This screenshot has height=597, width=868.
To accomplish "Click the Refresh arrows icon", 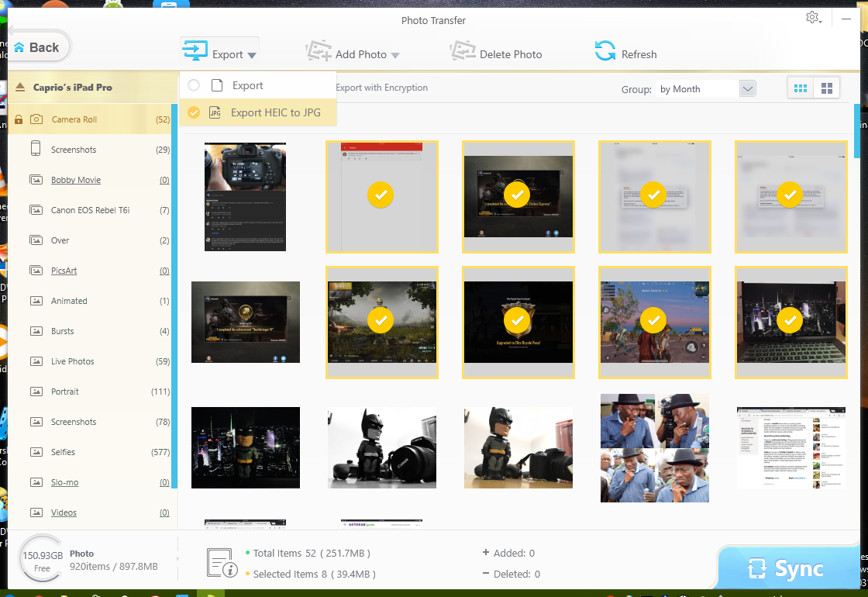I will [605, 51].
